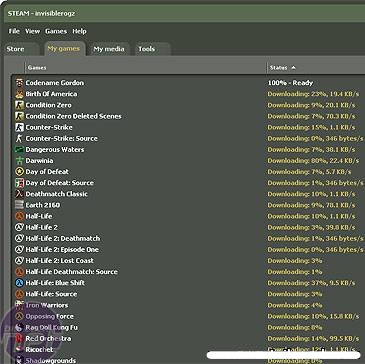Select the Iron Warriors row

(x=189, y=305)
